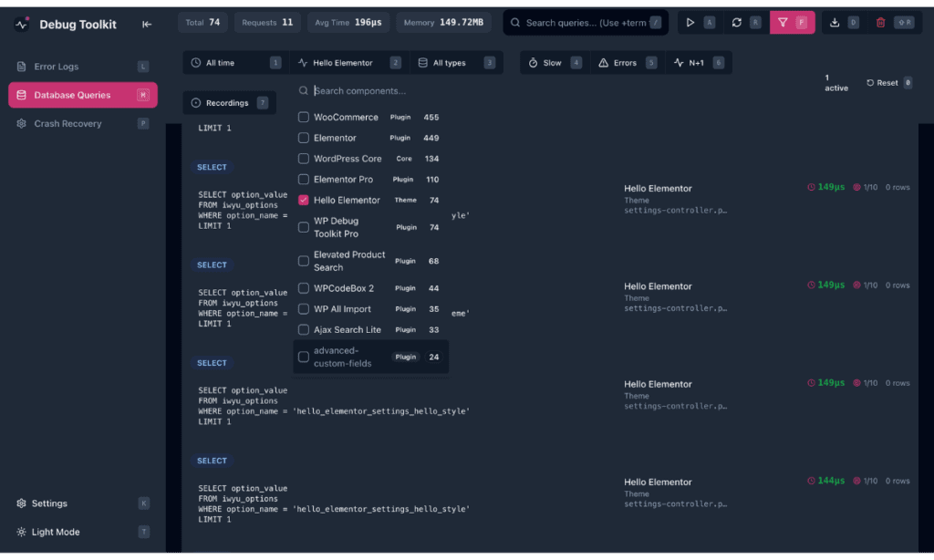Check the WP All Import checkbox
Viewport: 934px width, 560px height.
tap(303, 309)
